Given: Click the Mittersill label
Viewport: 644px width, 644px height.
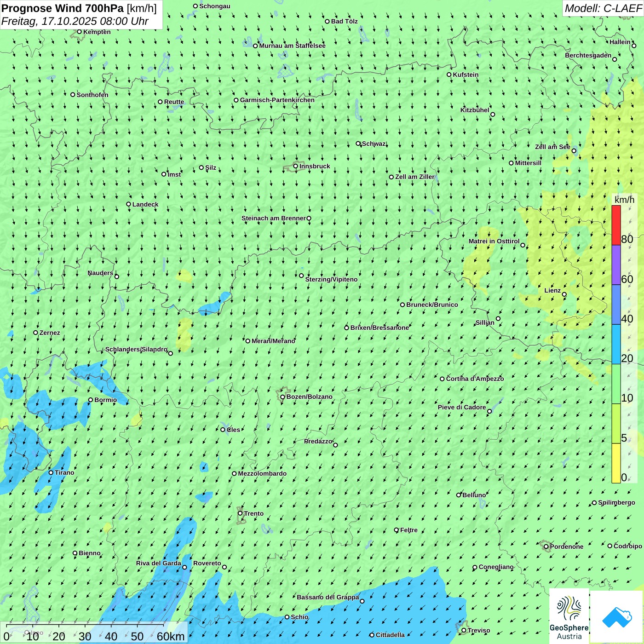Looking at the screenshot, I should pyautogui.click(x=528, y=163).
